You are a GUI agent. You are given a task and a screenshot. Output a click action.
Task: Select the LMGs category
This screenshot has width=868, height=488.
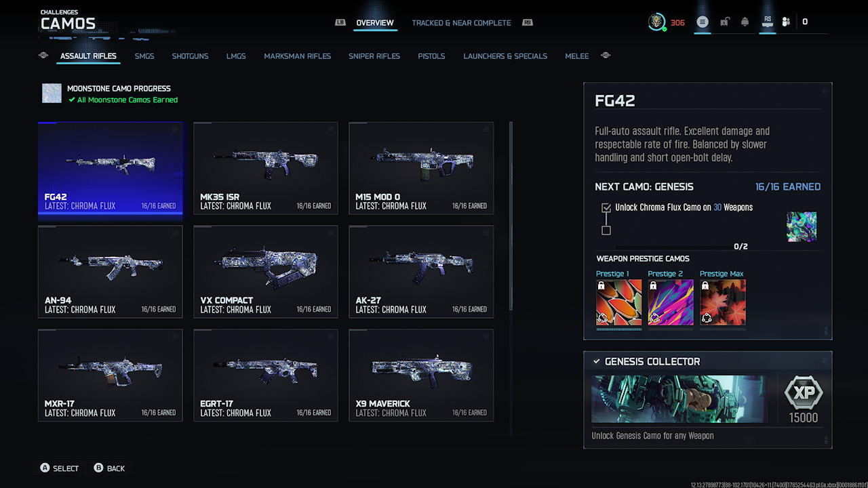tap(236, 56)
